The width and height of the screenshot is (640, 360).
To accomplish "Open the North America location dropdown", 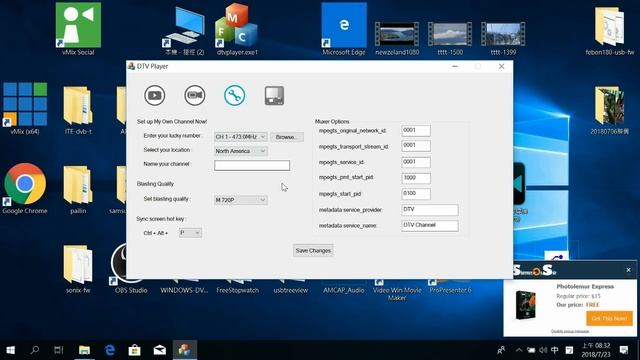I will pyautogui.click(x=240, y=151).
